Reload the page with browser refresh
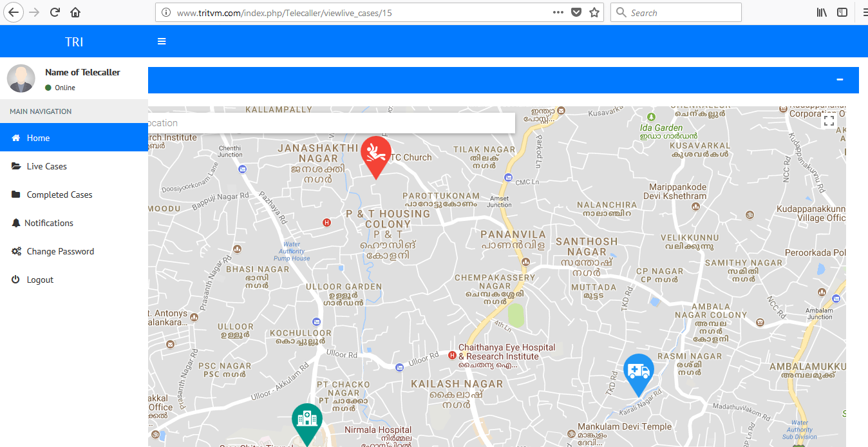Screen dimensions: 868x447 point(55,12)
